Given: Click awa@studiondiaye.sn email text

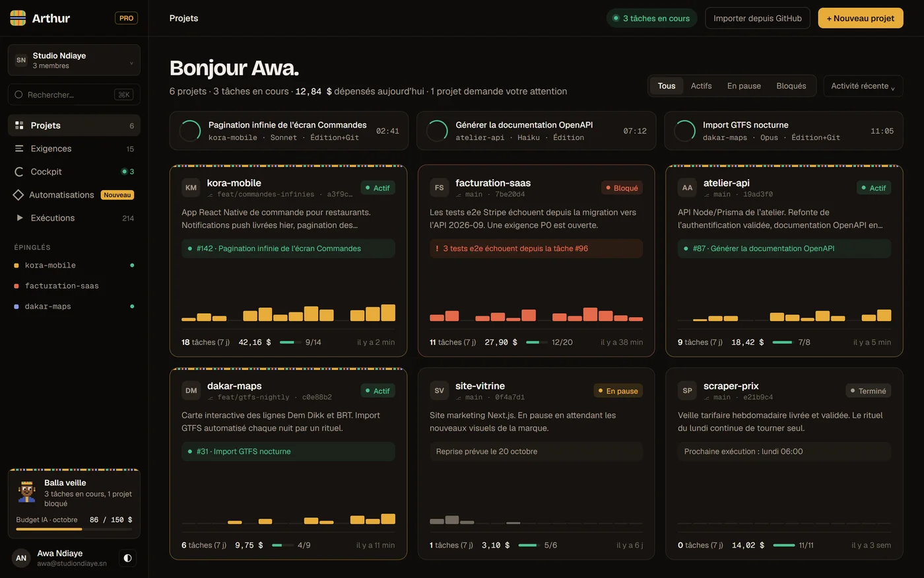Looking at the screenshot, I should (x=72, y=563).
